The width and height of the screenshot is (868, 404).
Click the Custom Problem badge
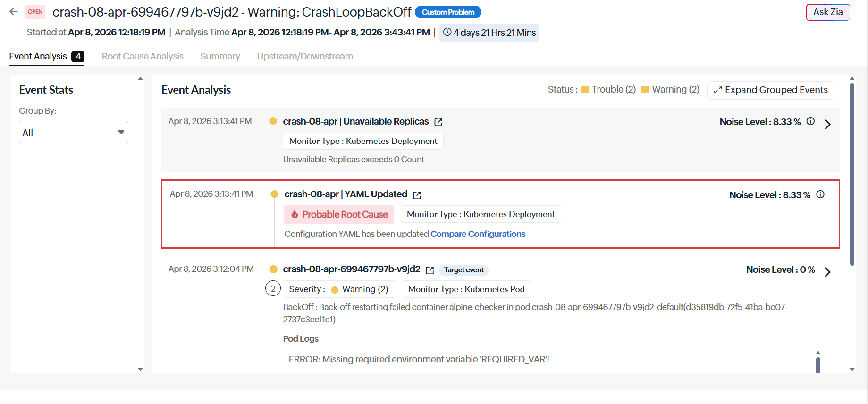[x=448, y=12]
